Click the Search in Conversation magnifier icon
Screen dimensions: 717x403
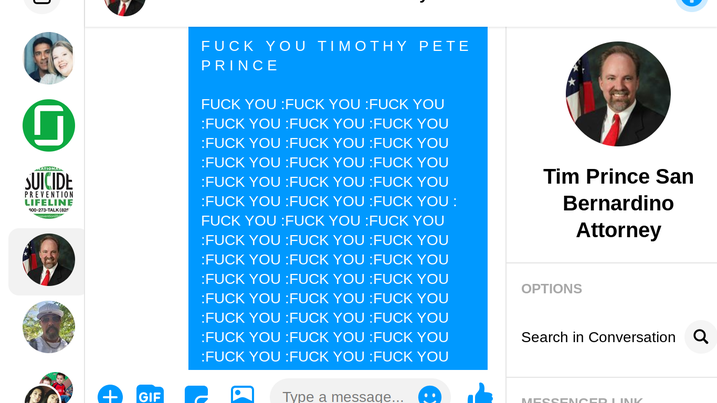(x=701, y=337)
